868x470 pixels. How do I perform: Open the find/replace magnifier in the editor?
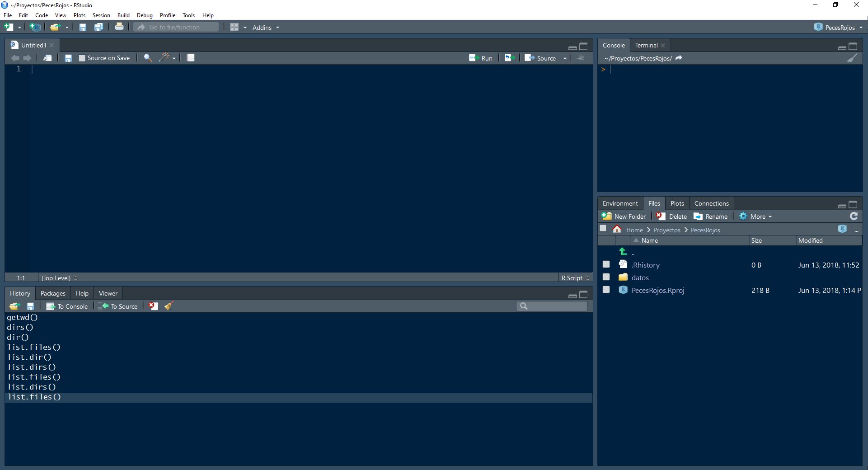pos(147,58)
